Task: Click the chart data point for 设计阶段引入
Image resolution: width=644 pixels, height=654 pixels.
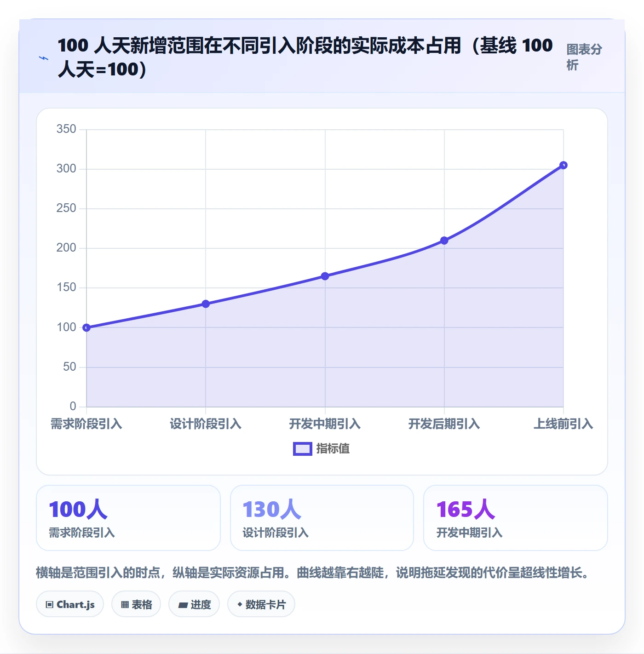Action: 206,304
